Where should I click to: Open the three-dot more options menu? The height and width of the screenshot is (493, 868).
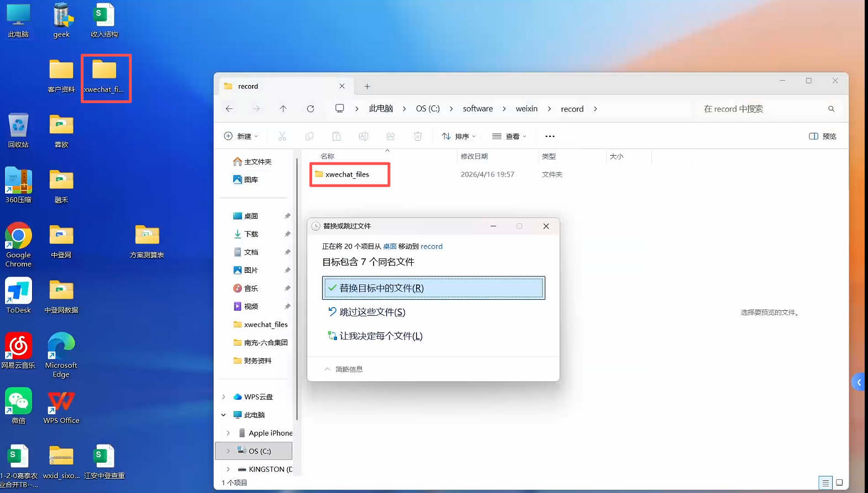click(x=550, y=136)
